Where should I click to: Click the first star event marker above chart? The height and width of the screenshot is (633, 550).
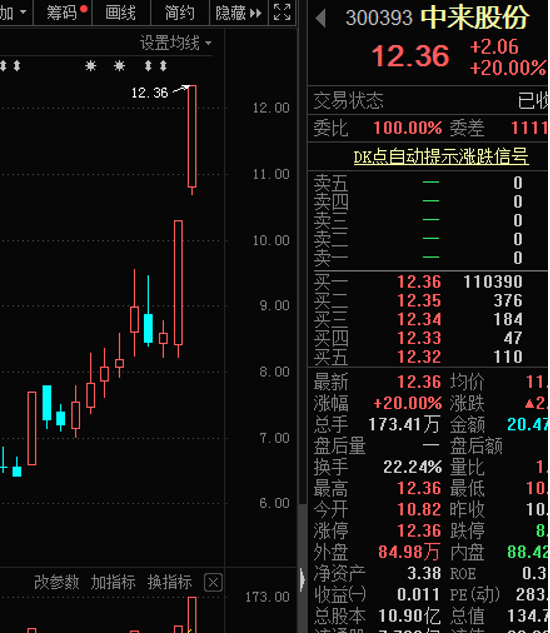(91, 66)
